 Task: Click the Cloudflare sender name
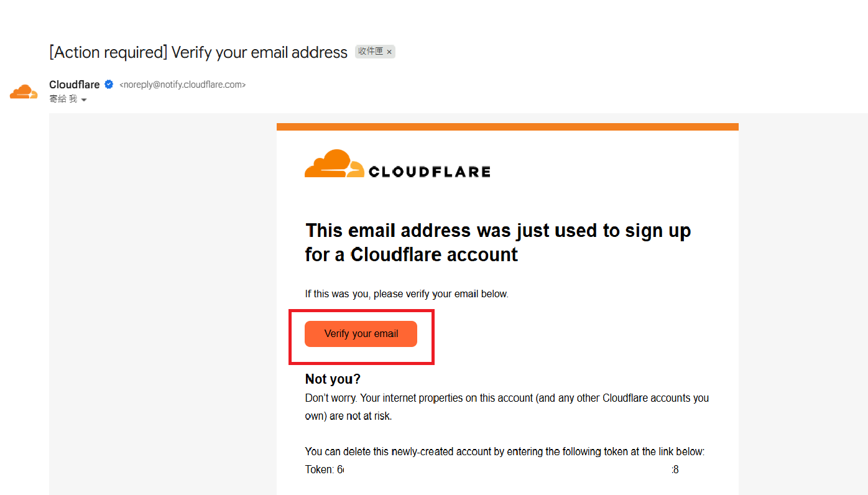(x=74, y=85)
